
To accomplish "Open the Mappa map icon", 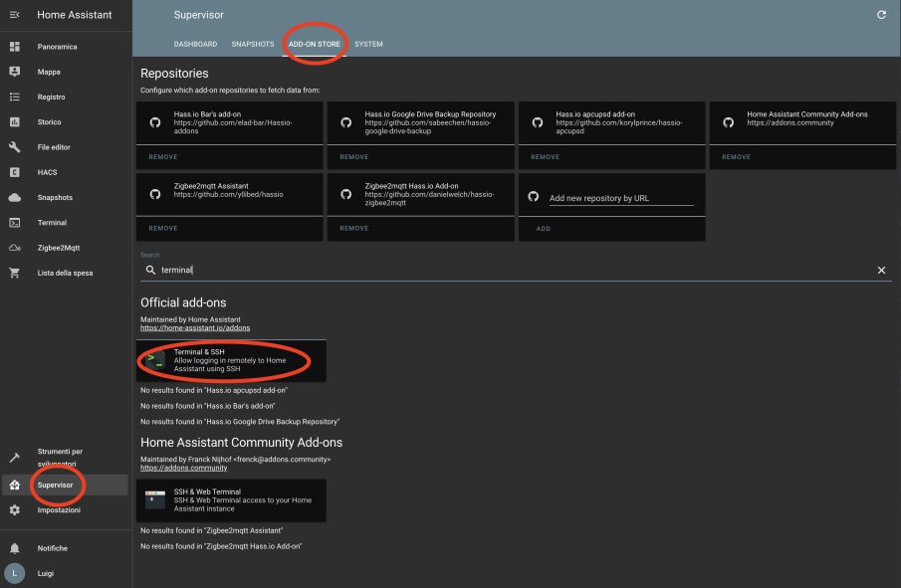I will (14, 72).
